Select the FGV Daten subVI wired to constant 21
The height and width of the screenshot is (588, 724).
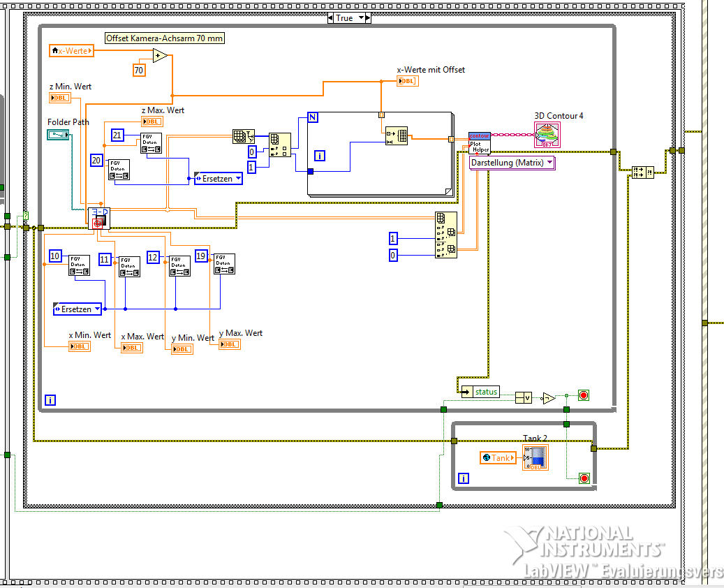pyautogui.click(x=151, y=143)
